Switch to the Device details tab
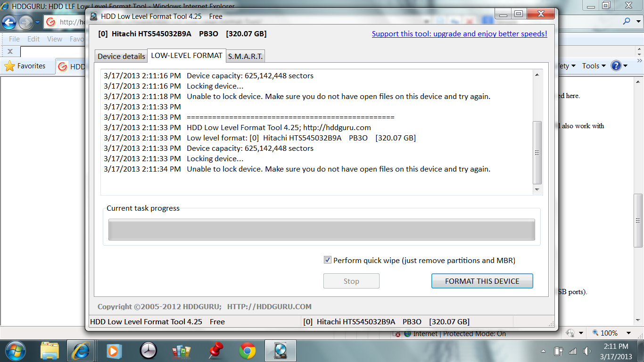 121,56
